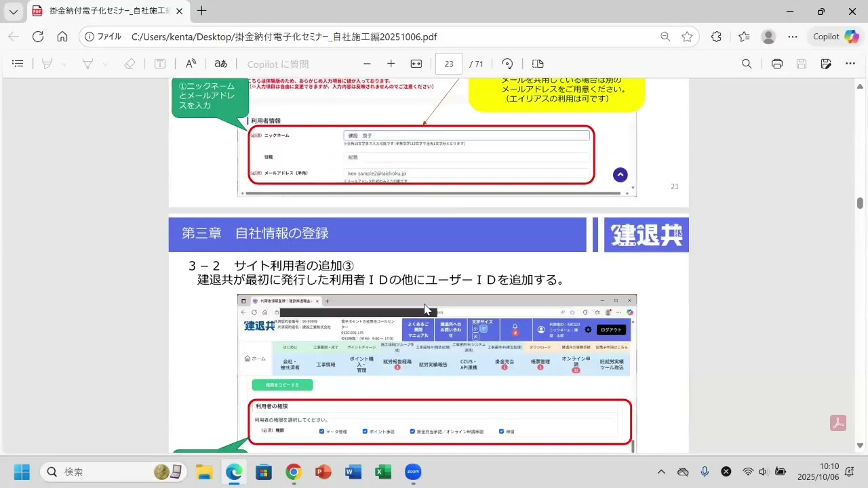
Task: Open find in PDF search
Action: coord(747,64)
